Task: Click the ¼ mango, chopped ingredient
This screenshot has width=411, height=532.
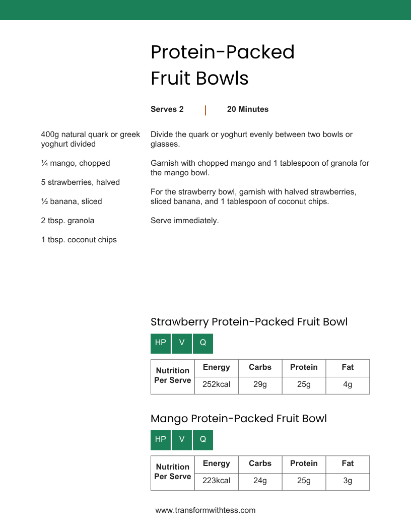Action: click(x=76, y=163)
